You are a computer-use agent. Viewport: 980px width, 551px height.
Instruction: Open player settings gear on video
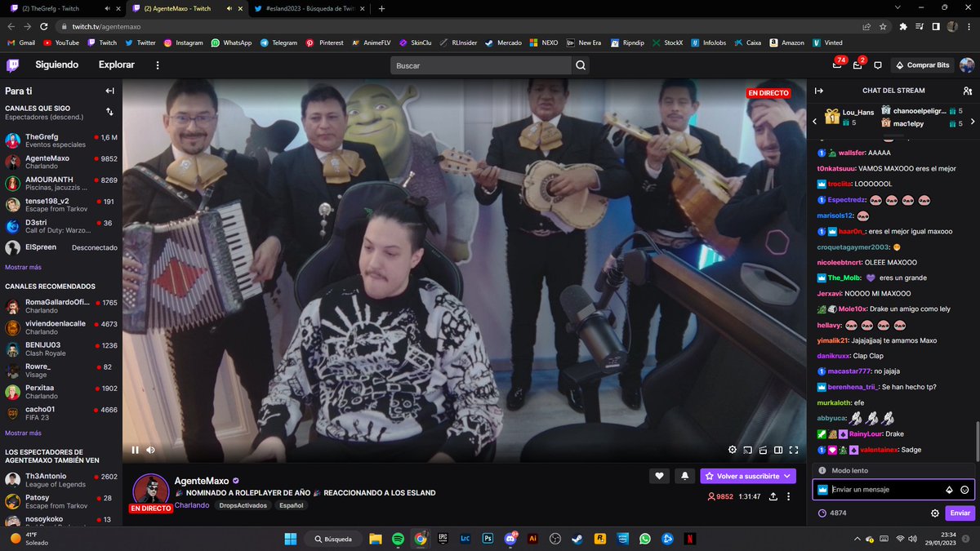click(x=732, y=450)
